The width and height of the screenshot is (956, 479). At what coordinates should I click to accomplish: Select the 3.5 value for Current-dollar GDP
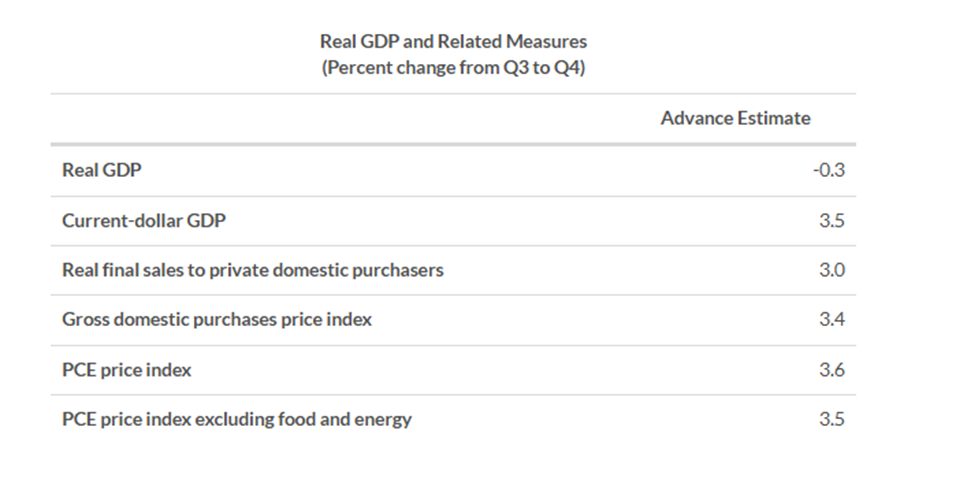[x=832, y=220]
